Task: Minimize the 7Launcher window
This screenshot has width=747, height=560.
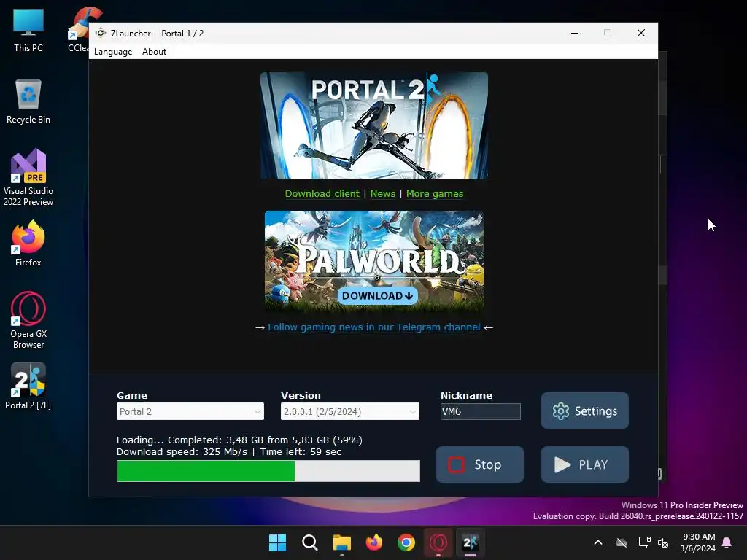Action: (x=575, y=33)
